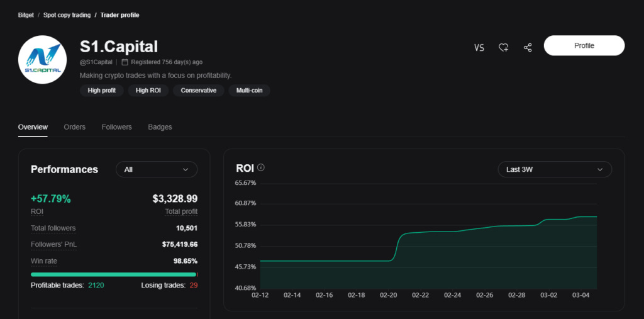Click the ROI info circle icon

click(261, 168)
